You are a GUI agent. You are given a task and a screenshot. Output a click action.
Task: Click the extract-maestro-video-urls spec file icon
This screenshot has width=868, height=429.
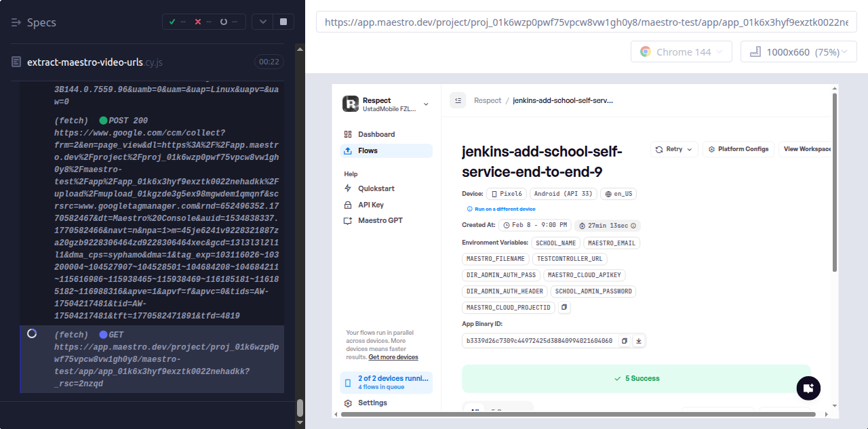pyautogui.click(x=16, y=62)
